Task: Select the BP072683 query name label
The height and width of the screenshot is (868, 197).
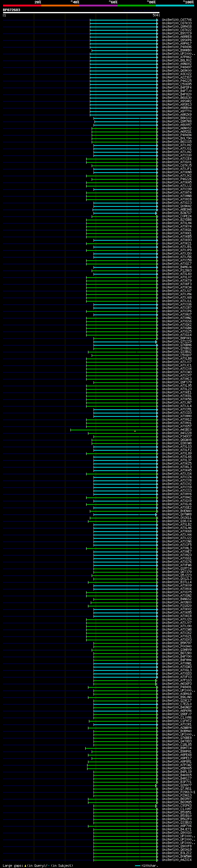Action: pos(11,10)
